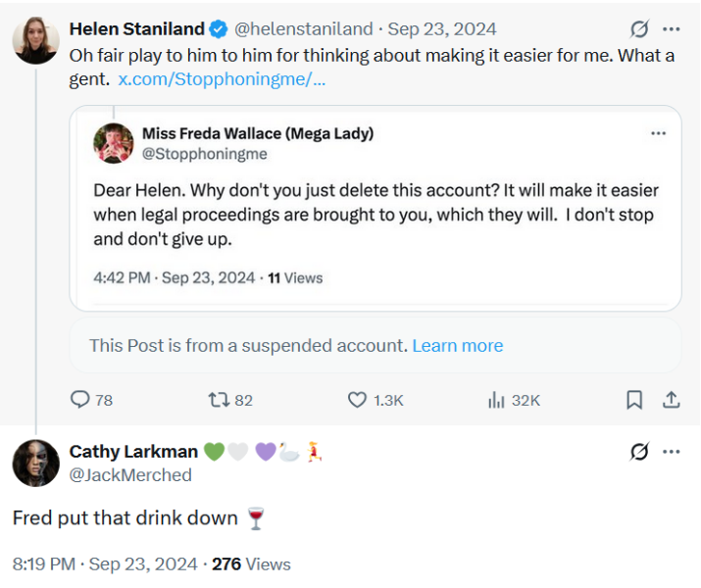The width and height of the screenshot is (701, 588).
Task: Open Cathy Larkman's profile avatar
Action: tap(35, 463)
